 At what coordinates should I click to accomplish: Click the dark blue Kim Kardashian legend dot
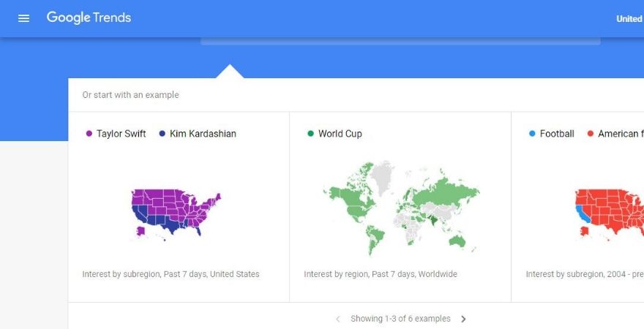coord(162,133)
